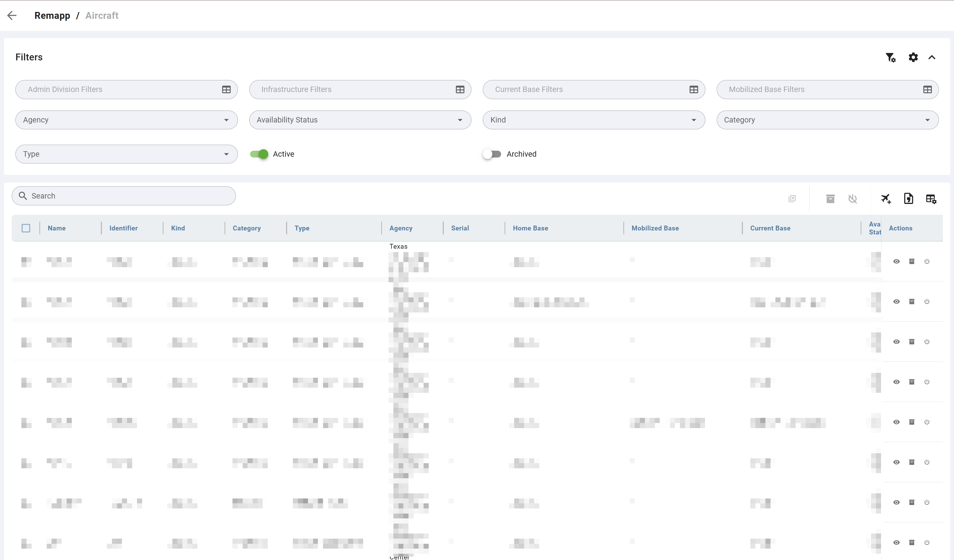The height and width of the screenshot is (560, 954).
Task: Collapse the Filters panel with the chevron
Action: 932,57
